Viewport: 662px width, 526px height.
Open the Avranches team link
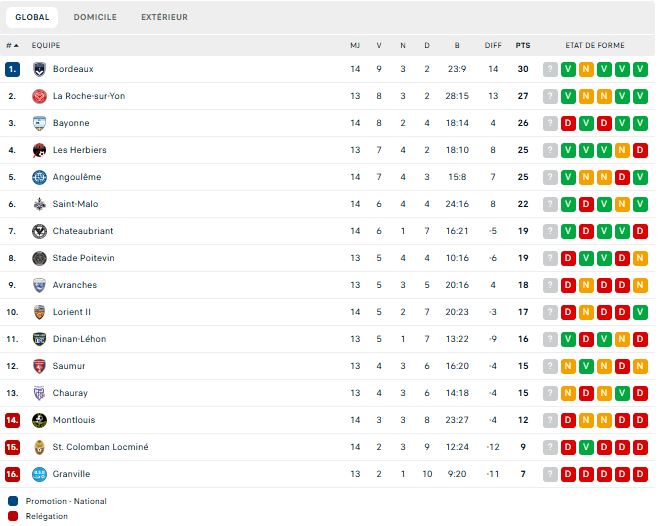[x=75, y=285]
